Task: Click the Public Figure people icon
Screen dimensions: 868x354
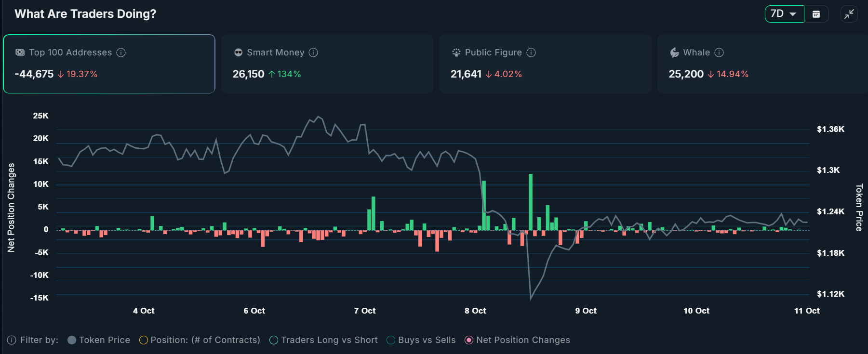Action: click(x=456, y=52)
